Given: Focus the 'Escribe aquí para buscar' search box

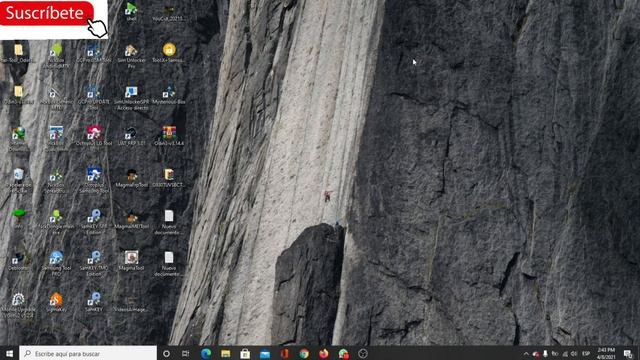Looking at the screenshot, I should (x=88, y=353).
